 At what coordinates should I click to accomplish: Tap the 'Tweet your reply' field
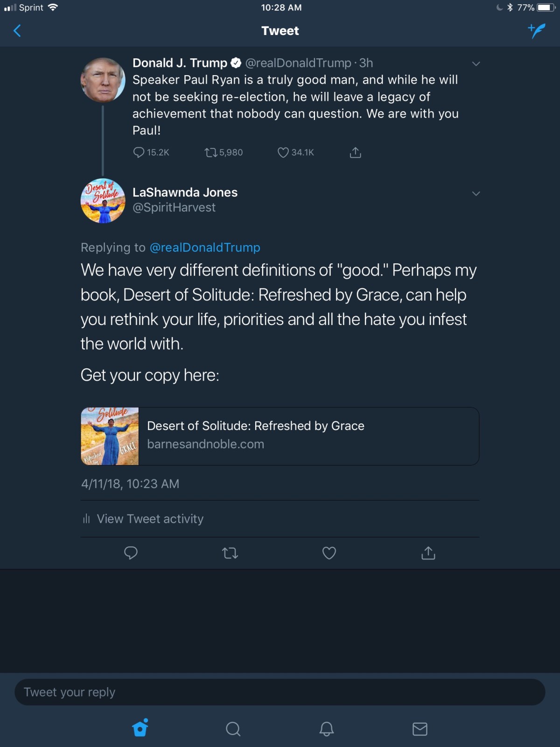click(x=280, y=692)
